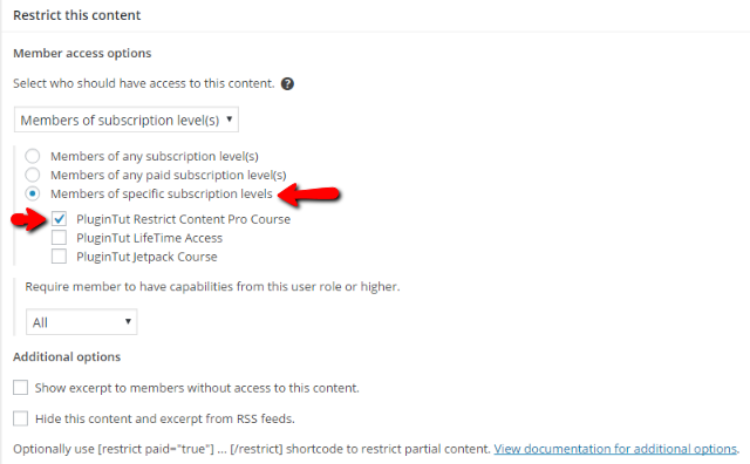Click red arrow pointing at checked checkbox
Screen dimensions: 750x464
tap(30, 220)
